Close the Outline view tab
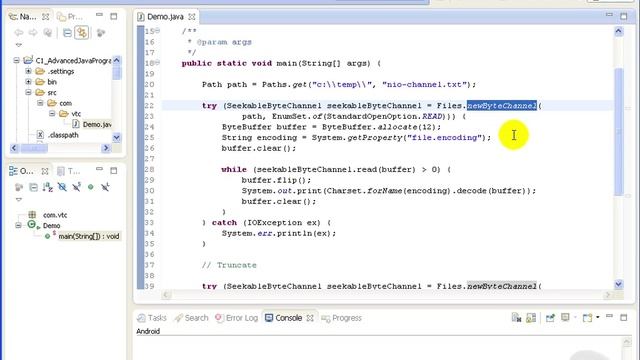 [45, 171]
